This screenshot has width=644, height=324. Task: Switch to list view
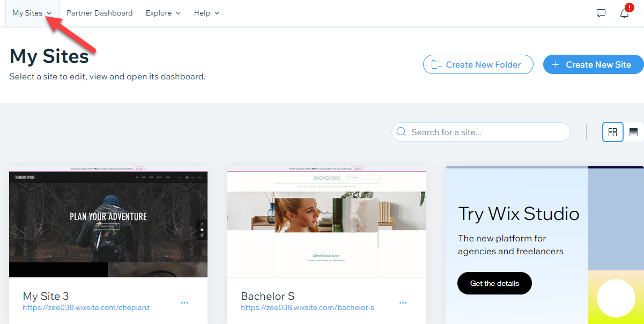633,132
